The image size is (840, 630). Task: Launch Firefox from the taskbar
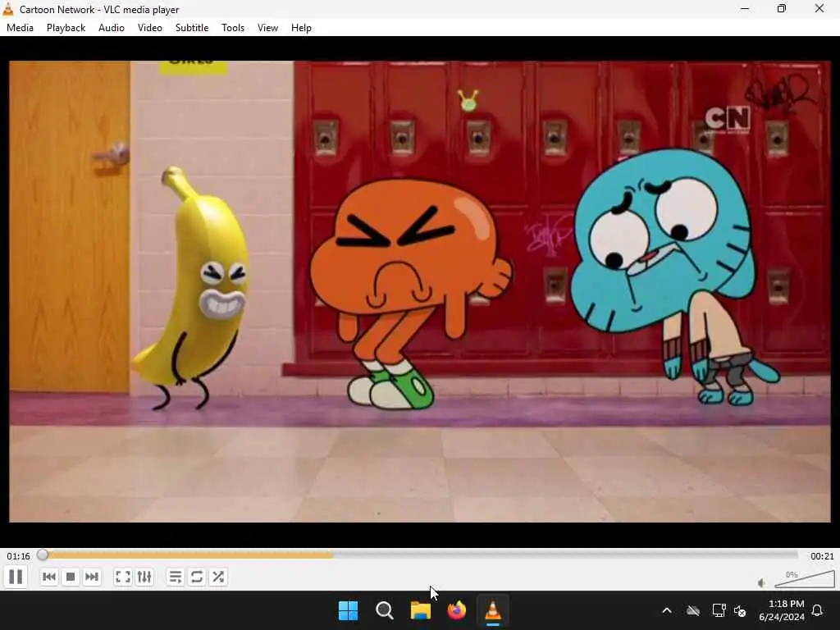point(456,610)
